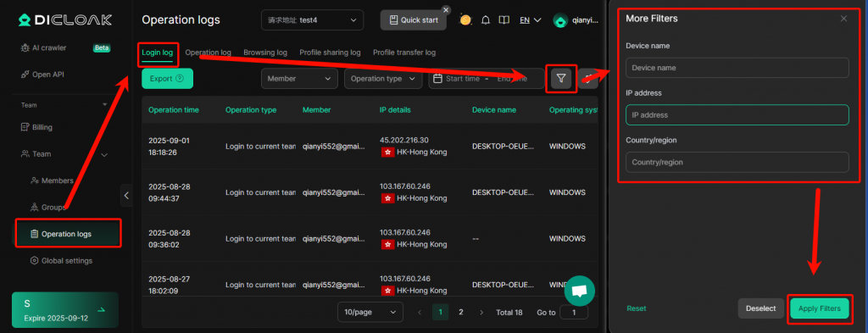Click the IP details column header

pos(395,110)
